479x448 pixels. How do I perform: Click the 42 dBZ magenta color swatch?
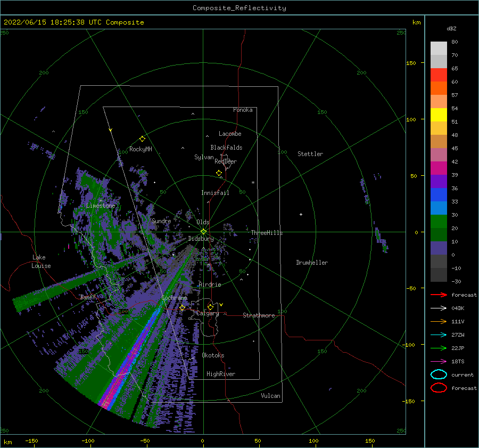tap(439, 168)
